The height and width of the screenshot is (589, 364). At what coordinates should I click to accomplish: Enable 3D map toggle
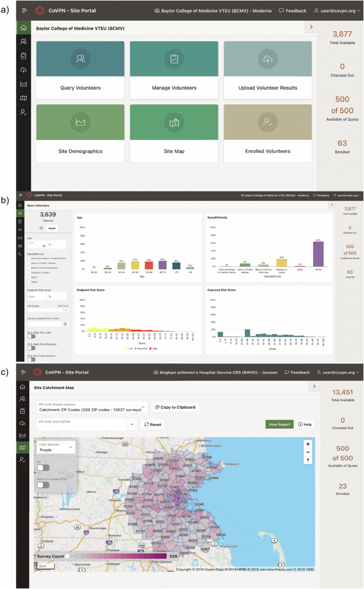[43, 468]
